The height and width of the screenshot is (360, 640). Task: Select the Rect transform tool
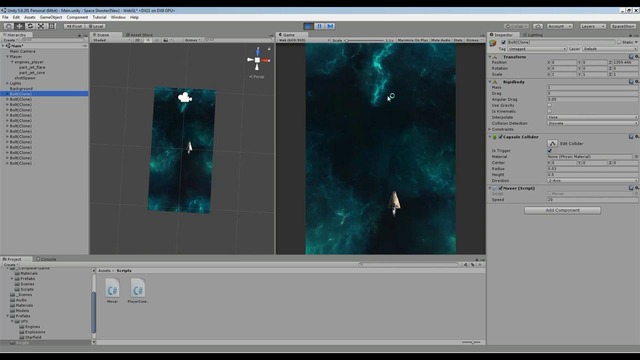tap(52, 26)
